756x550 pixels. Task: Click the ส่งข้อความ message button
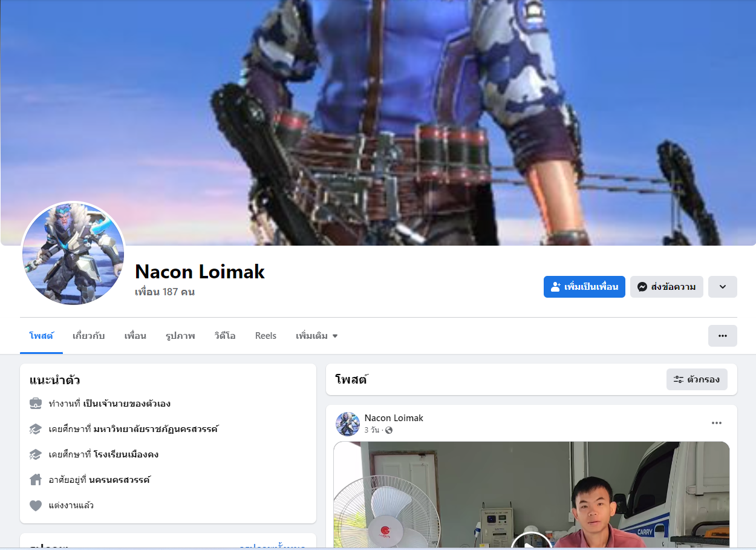(666, 287)
